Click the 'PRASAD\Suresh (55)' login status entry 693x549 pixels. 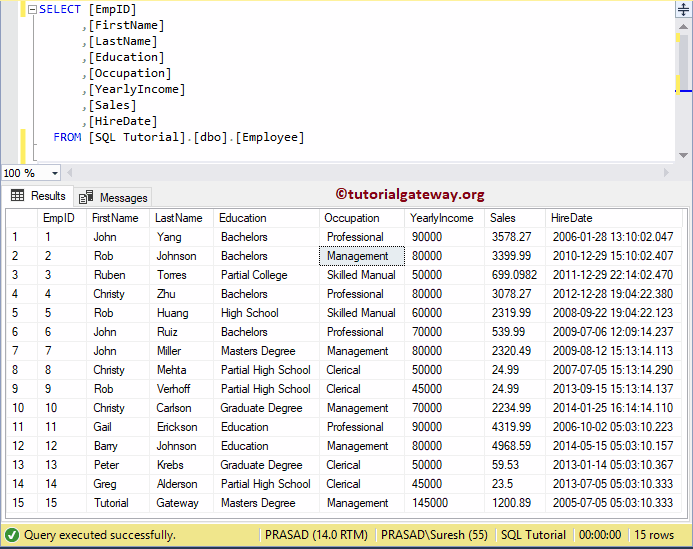point(434,535)
